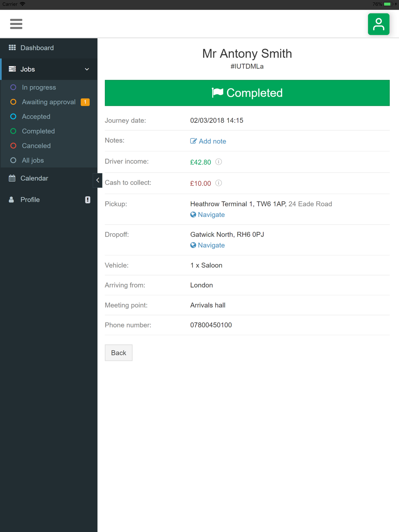Screen dimensions: 399x532
Task: Click the Calendar icon in sidebar
Action: coord(12,178)
